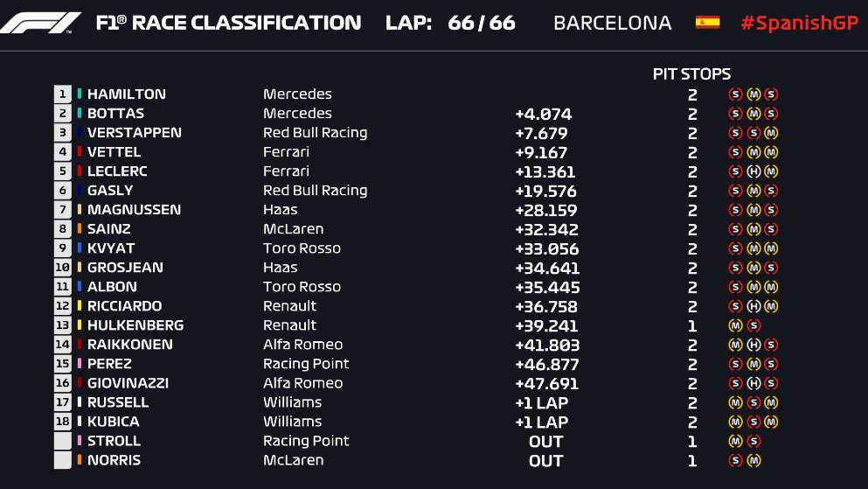Viewport: 868px width, 489px height.
Task: Click the hard tyre icon in Raikkonen's row
Action: [753, 345]
